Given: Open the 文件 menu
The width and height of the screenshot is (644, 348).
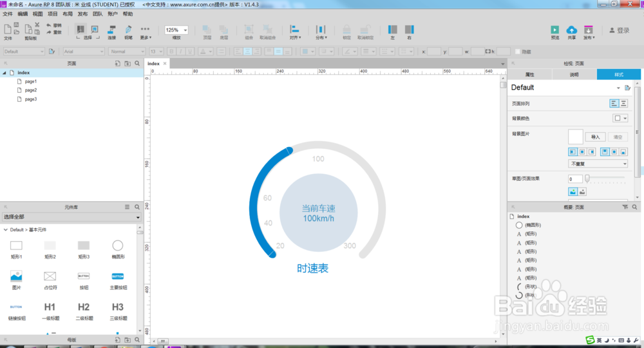Looking at the screenshot, I should [7, 14].
